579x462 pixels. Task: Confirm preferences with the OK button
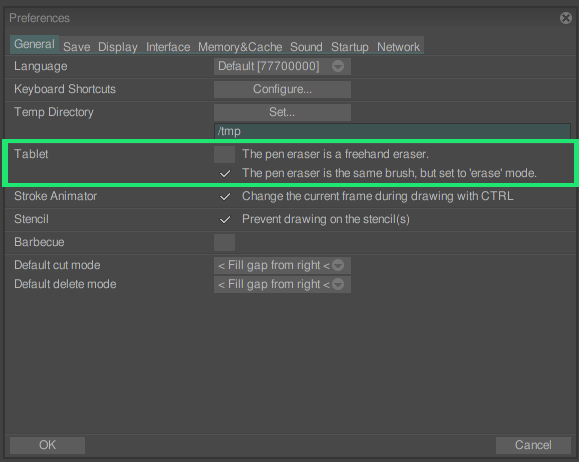(47, 445)
